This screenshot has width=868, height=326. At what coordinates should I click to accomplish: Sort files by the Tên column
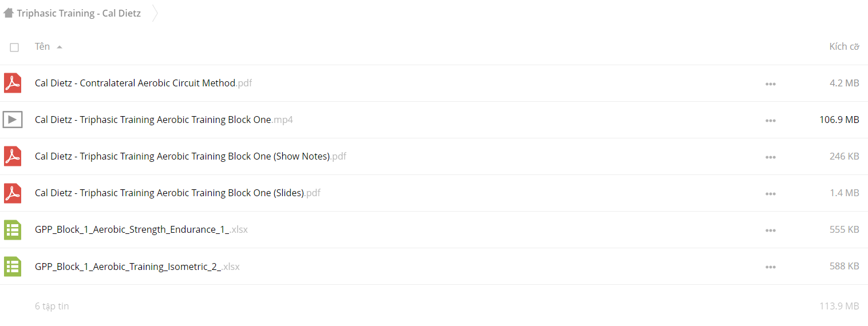pos(42,46)
